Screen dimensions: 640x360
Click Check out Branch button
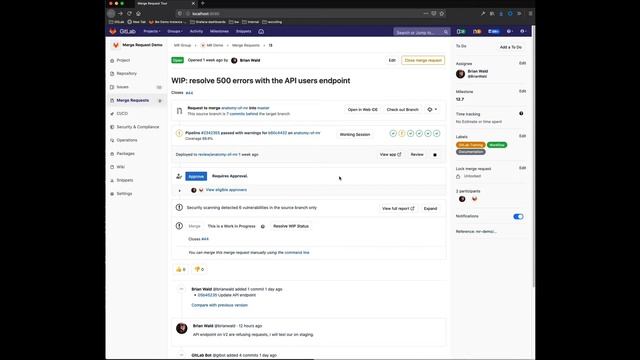402,109
